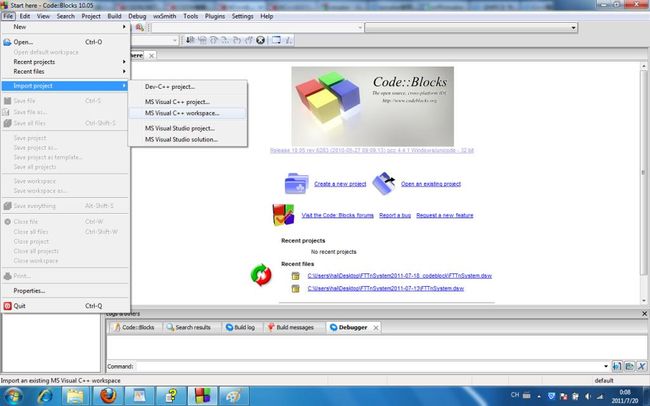The height and width of the screenshot is (406, 650).
Task: Open the Import project submenu entry
Action: tap(66, 86)
